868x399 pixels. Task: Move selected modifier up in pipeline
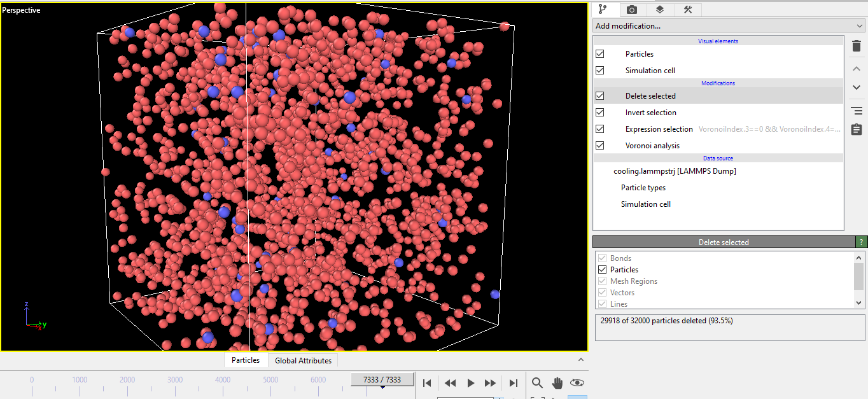[857, 69]
